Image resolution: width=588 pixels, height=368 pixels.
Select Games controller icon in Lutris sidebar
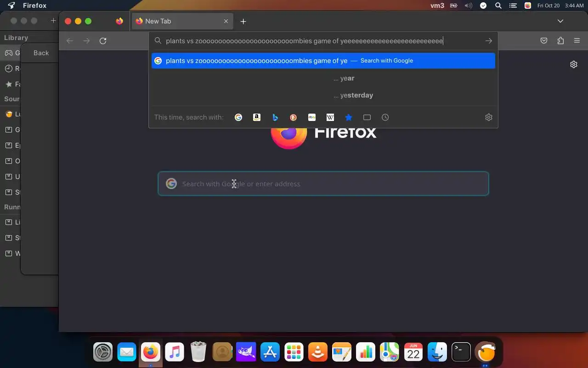click(x=9, y=53)
